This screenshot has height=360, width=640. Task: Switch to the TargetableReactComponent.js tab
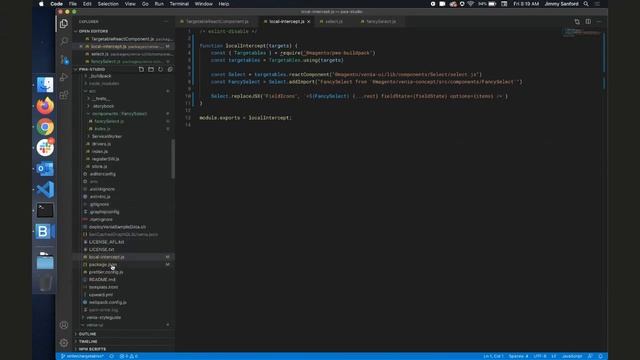[x=217, y=22]
